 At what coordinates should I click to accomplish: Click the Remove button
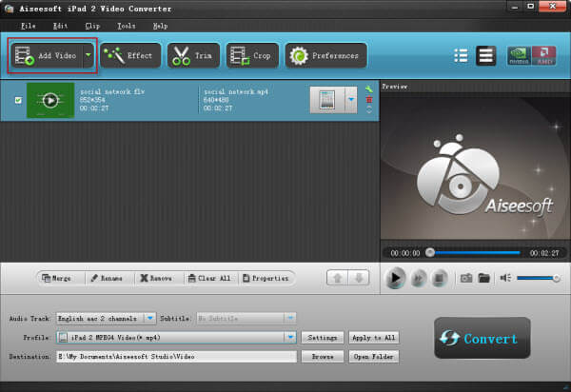pyautogui.click(x=156, y=278)
